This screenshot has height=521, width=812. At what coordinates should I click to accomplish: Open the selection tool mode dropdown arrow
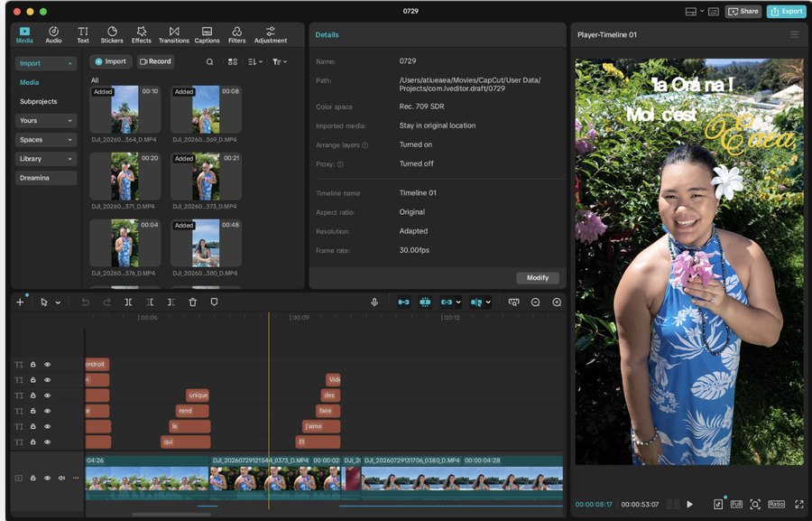58,302
